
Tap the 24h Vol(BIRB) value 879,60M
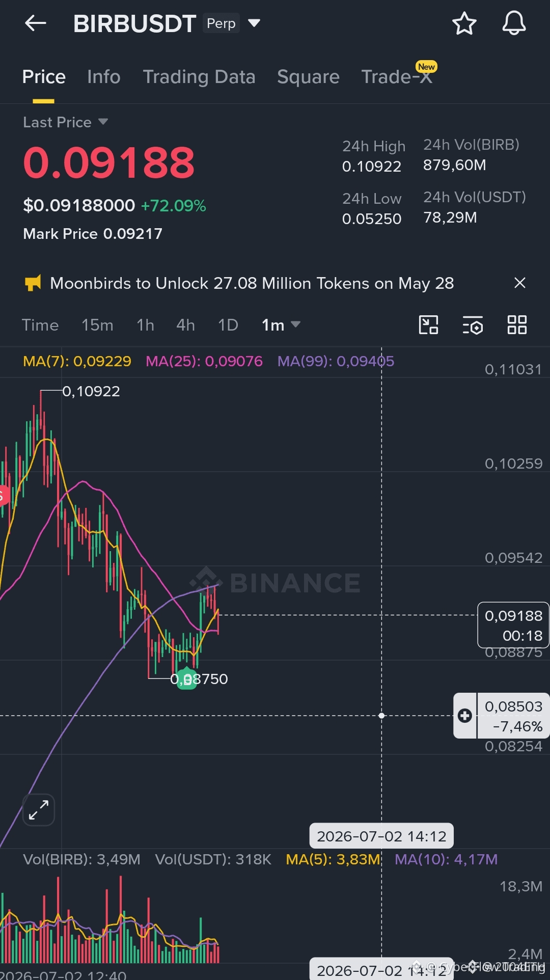click(x=455, y=165)
